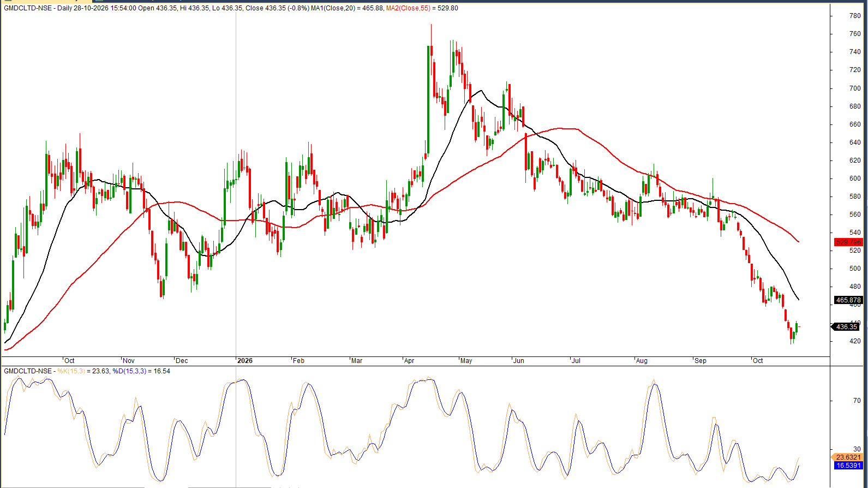Click the 700 price axis label
This screenshot has height=488, width=868.
tap(855, 88)
